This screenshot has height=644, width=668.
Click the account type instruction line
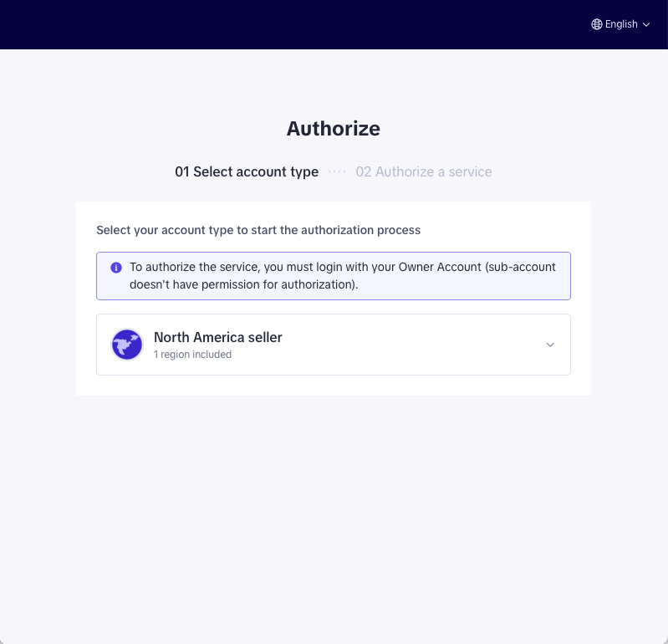(x=258, y=230)
